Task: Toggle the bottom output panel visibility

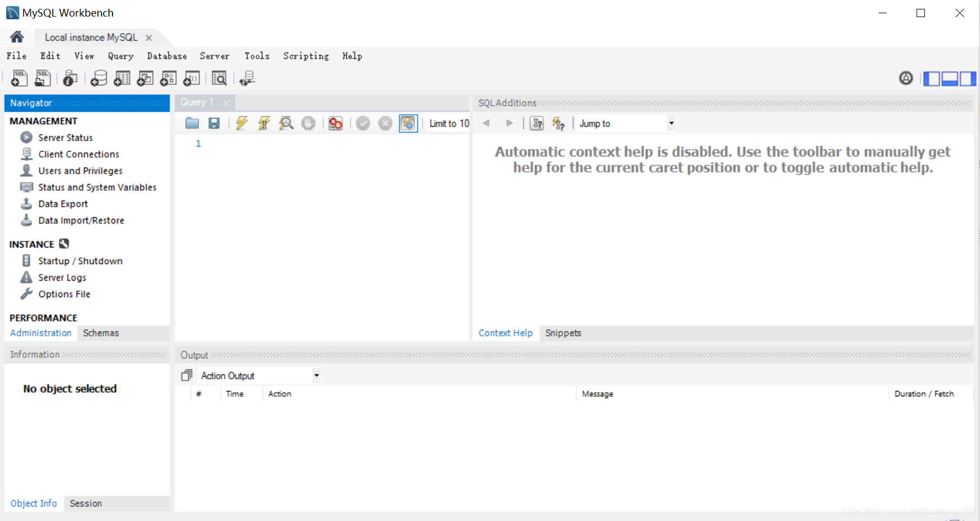Action: (x=950, y=79)
